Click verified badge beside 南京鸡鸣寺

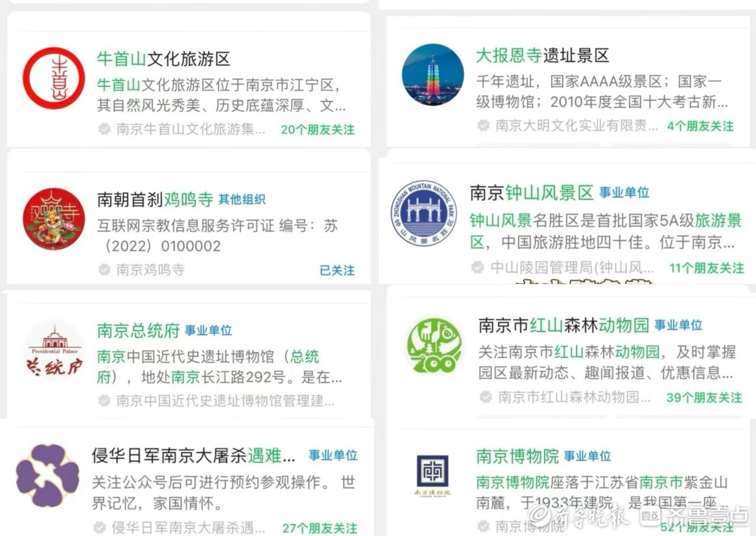(104, 270)
